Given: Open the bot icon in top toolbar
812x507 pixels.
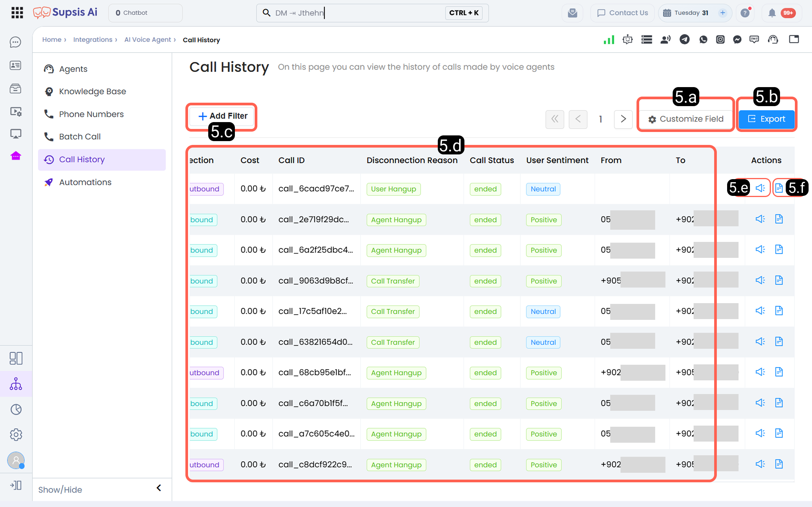Looking at the screenshot, I should (x=627, y=40).
